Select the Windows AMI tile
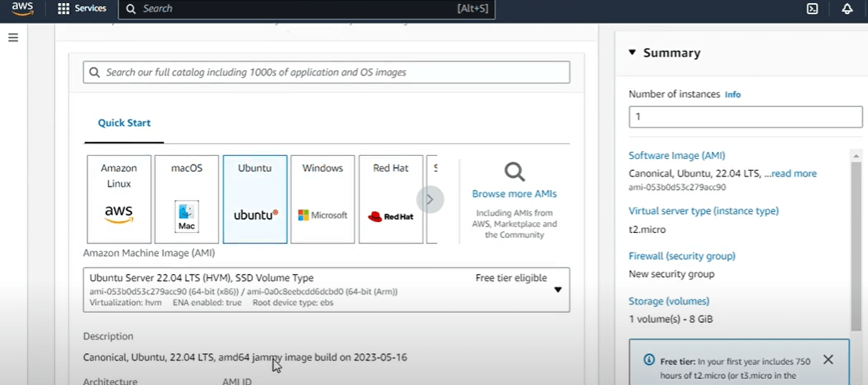This screenshot has width=868, height=385. click(322, 199)
